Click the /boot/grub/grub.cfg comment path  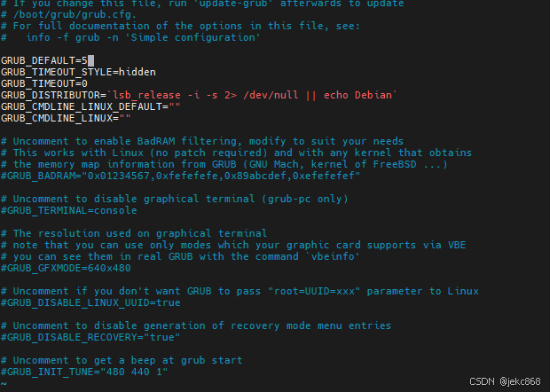pos(75,15)
